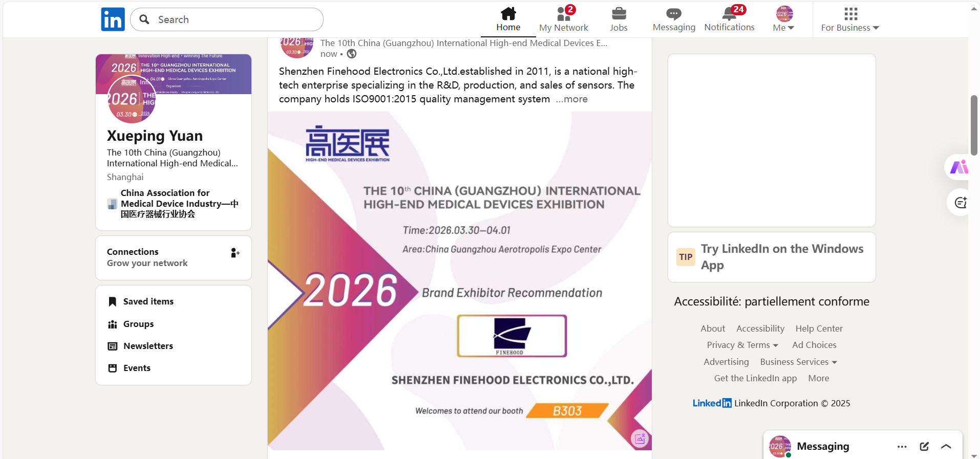Open the Me profile dropdown
980x459 pixels.
tap(783, 19)
